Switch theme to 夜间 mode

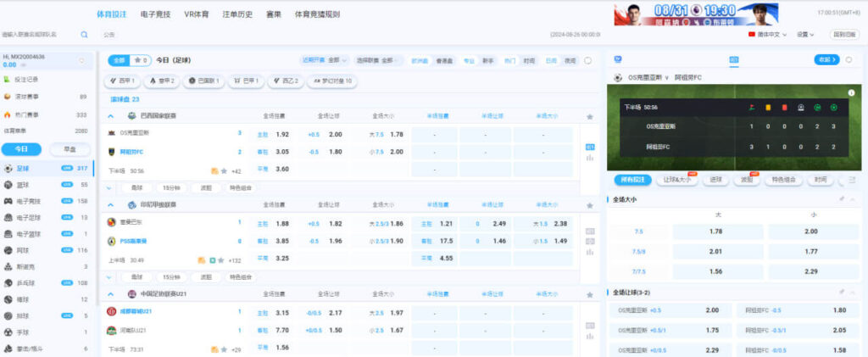(x=570, y=61)
